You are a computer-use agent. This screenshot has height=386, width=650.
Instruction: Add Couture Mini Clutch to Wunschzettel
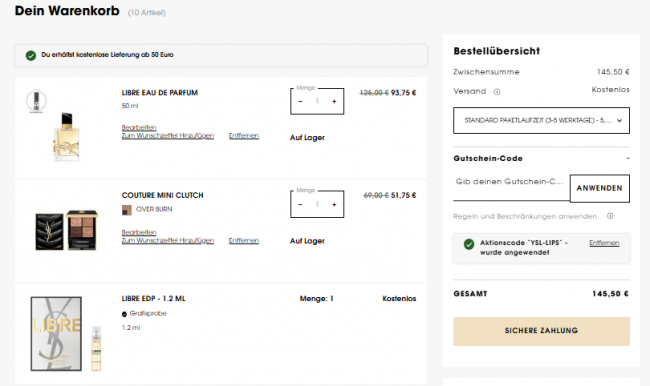click(x=168, y=240)
